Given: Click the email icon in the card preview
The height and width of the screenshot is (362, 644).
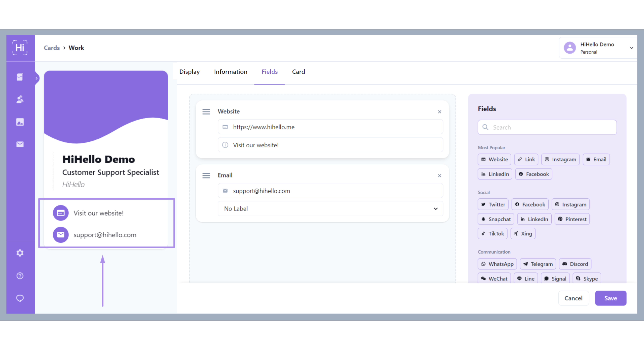Looking at the screenshot, I should [61, 235].
